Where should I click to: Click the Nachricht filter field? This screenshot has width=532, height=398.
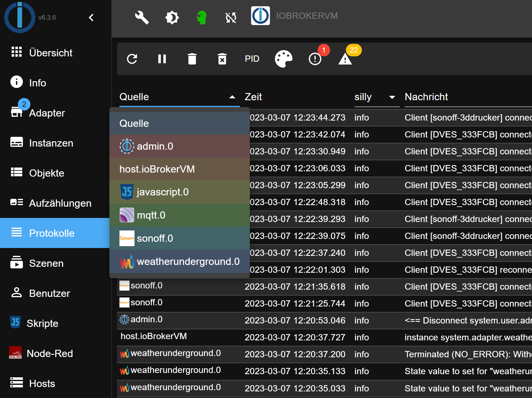click(x=468, y=97)
